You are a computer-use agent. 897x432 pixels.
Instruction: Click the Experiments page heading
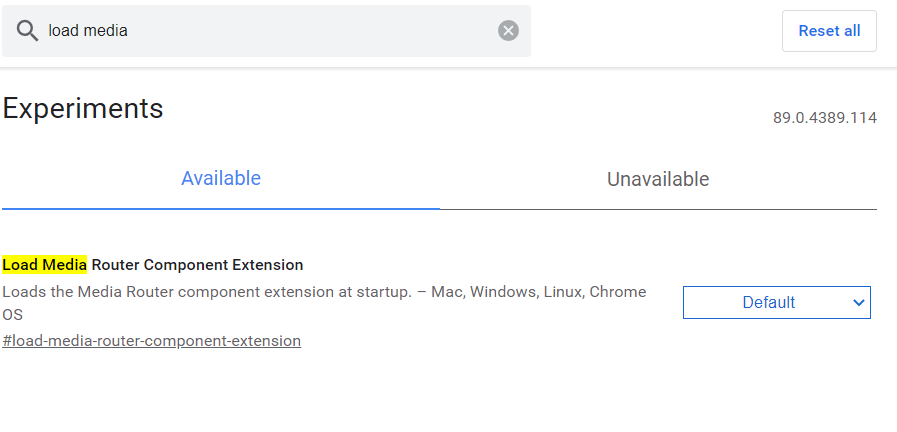coord(83,108)
